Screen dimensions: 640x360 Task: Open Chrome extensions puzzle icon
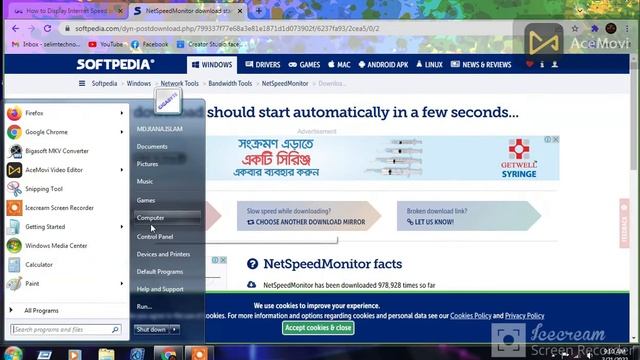594,29
